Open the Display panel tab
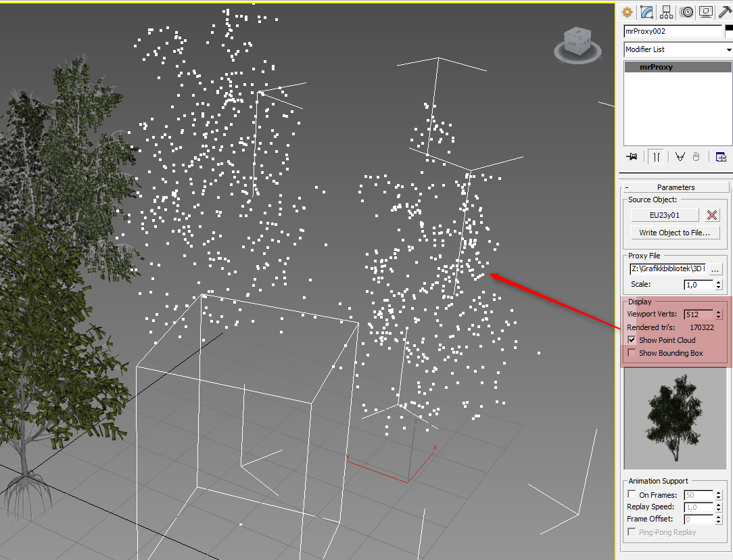The width and height of the screenshot is (733, 560). [707, 11]
